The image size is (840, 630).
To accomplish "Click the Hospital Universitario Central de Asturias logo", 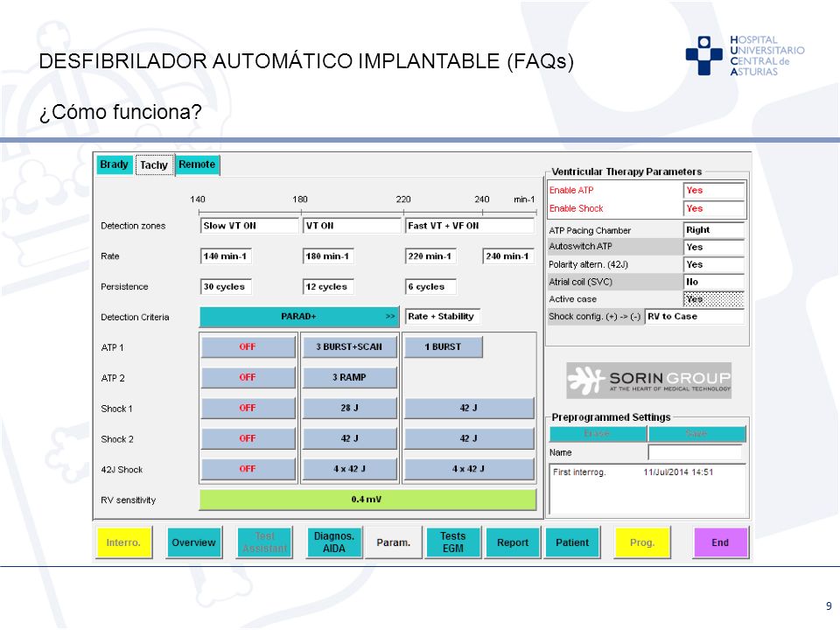I will pyautogui.click(x=745, y=56).
